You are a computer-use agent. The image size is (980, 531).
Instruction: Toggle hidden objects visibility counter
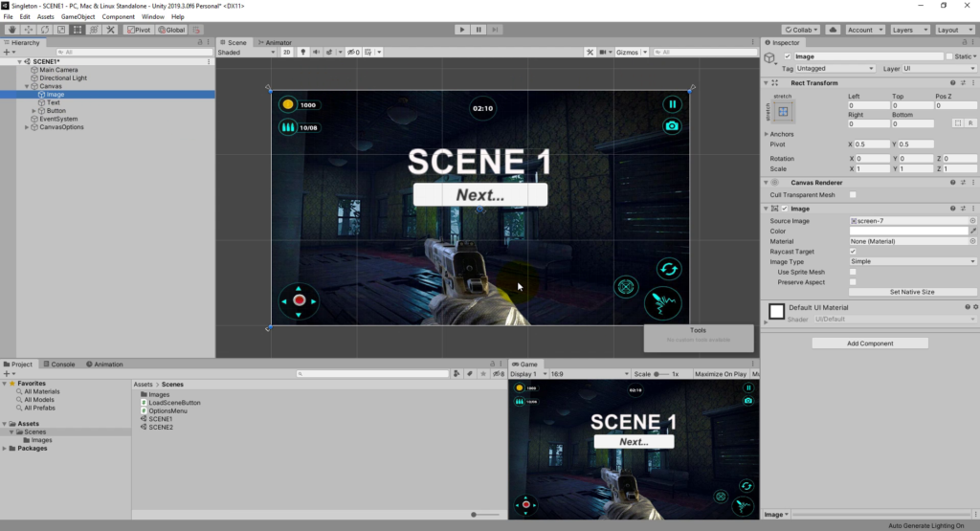353,52
